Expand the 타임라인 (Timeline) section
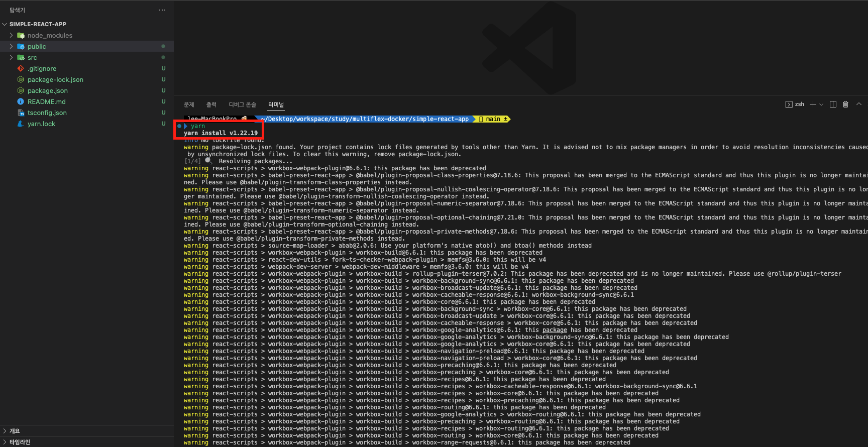Image resolution: width=868 pixels, height=447 pixels. 87,442
